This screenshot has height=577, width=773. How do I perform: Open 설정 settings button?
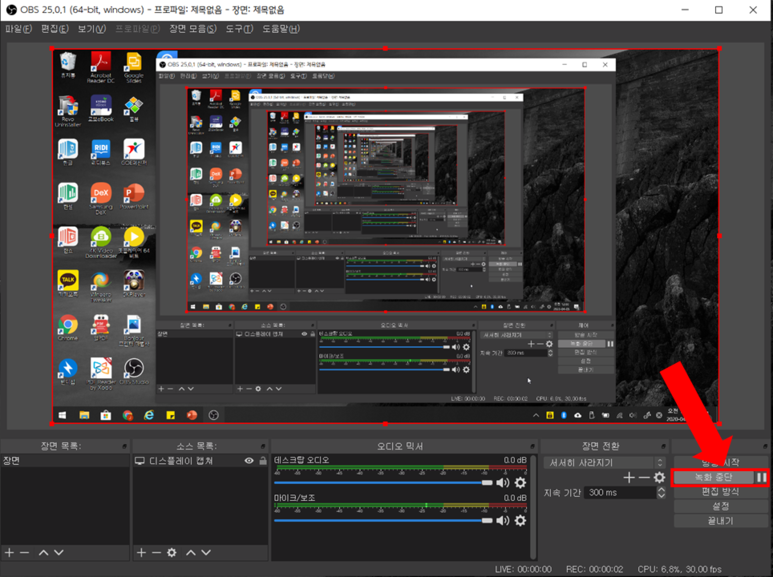720,506
